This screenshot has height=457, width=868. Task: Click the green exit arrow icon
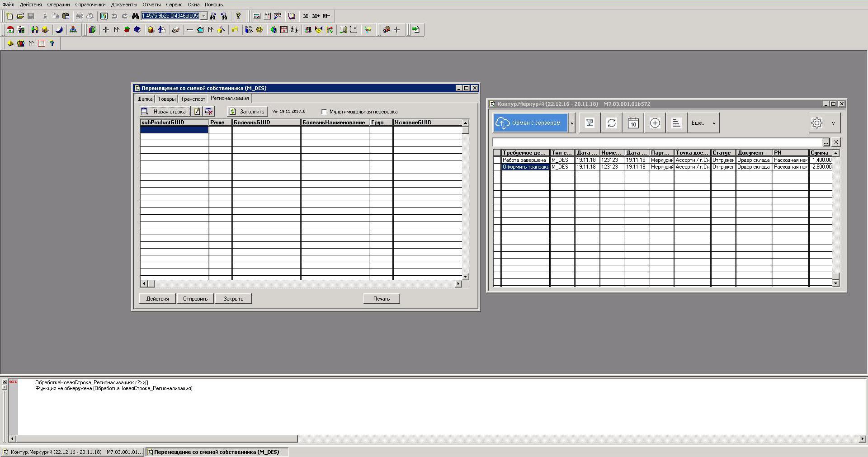click(416, 30)
